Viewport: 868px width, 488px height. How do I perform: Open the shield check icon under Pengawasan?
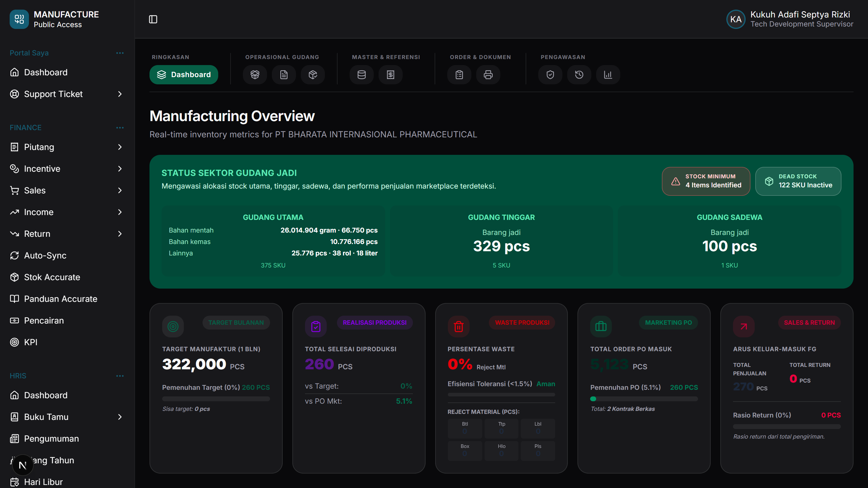pyautogui.click(x=550, y=74)
